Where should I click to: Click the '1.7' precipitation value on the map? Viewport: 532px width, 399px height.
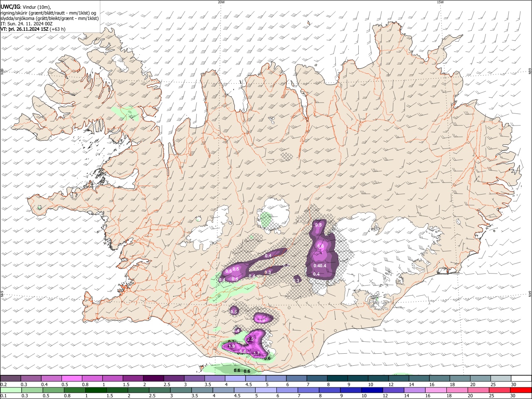(x=256, y=354)
